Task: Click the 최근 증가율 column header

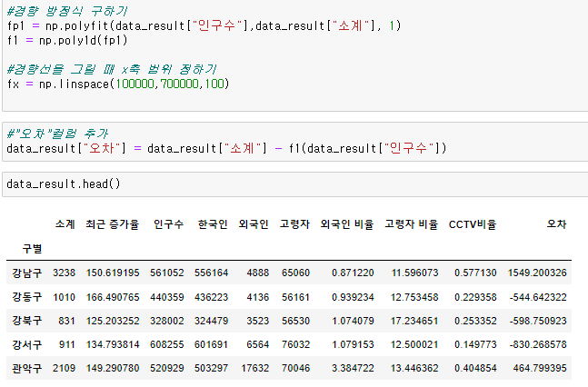Action: (x=113, y=224)
